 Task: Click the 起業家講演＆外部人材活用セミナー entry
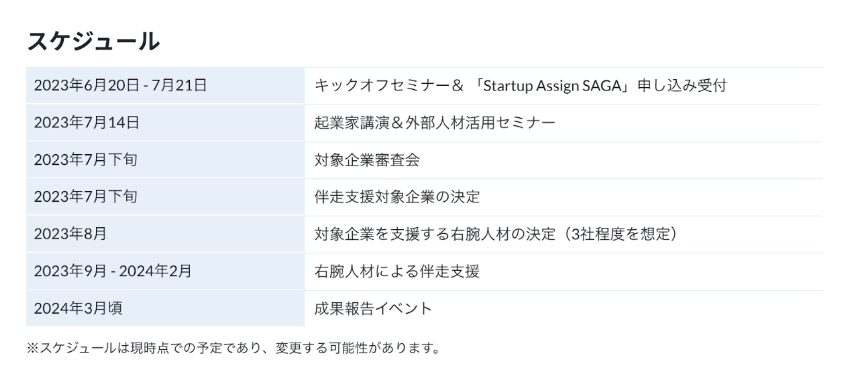[435, 123]
